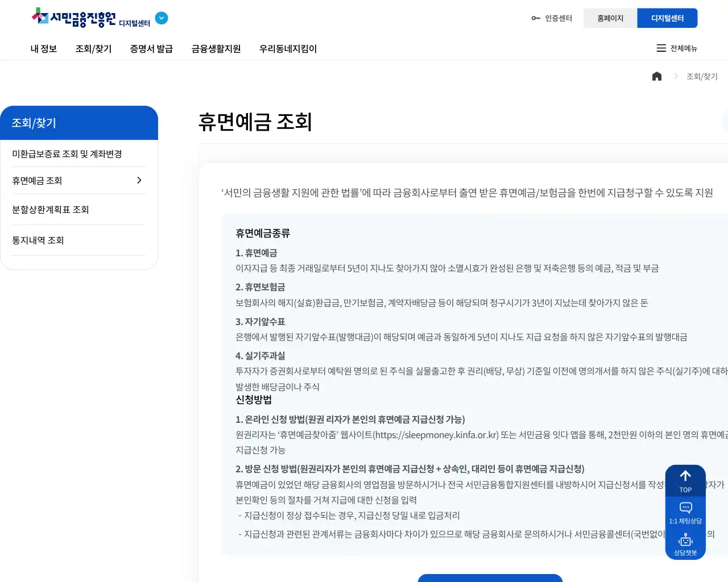Expand the blue dropdown next to 디지털센터 logo
The image size is (728, 582).
162,18
